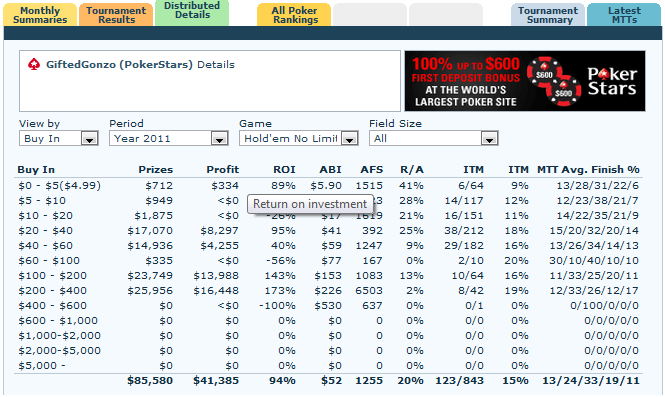Click the Profit column header
The width and height of the screenshot is (665, 397).
(x=223, y=170)
